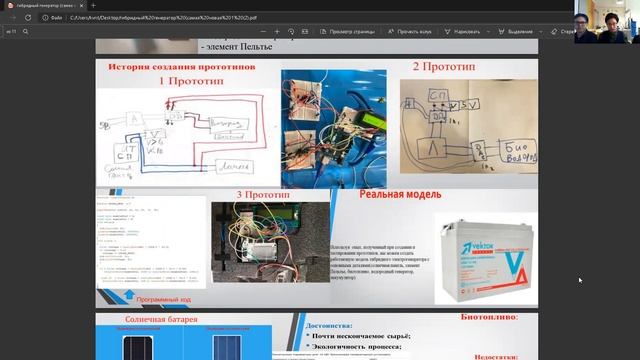Viewport: 640px width, 360px height.
Task: Select the eraser Стереть tool
Action: [562, 31]
